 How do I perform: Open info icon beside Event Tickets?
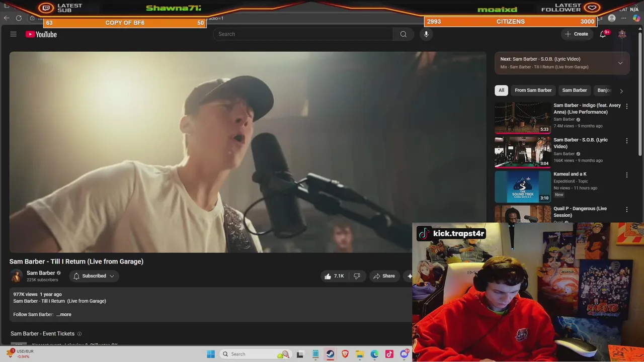(x=79, y=334)
